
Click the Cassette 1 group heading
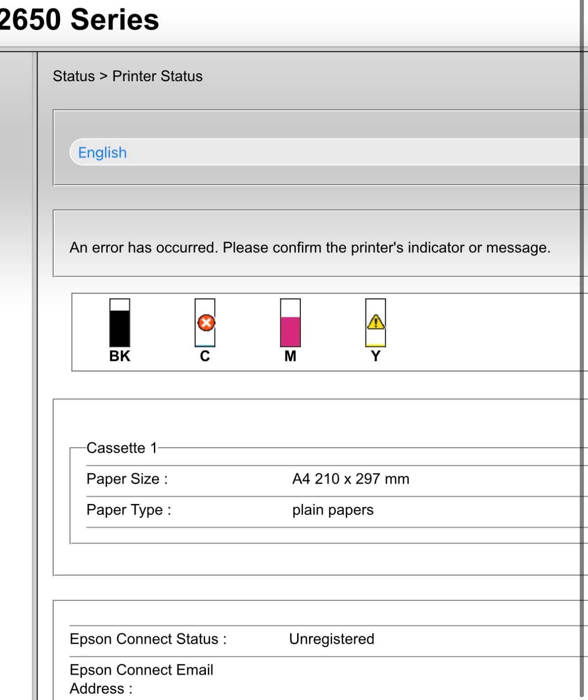pos(122,448)
